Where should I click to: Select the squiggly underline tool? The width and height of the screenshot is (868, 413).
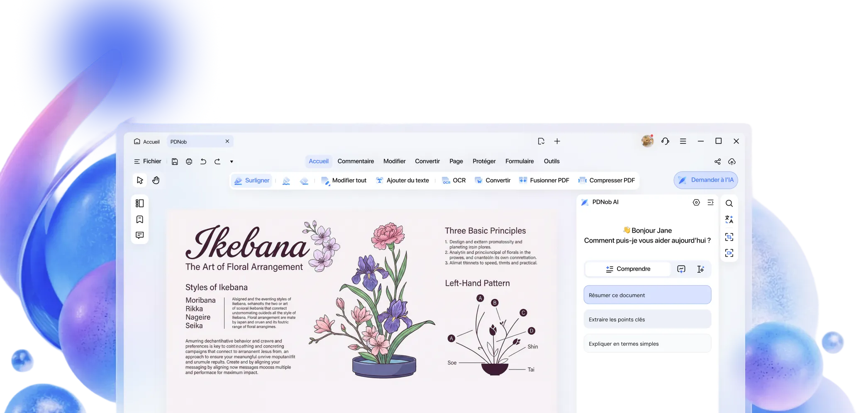tap(286, 181)
